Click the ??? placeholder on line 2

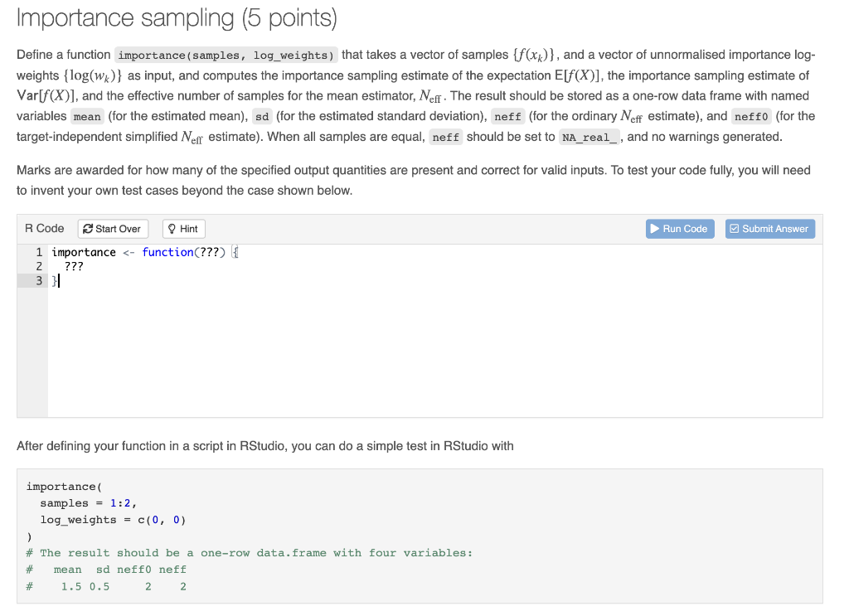[72, 266]
